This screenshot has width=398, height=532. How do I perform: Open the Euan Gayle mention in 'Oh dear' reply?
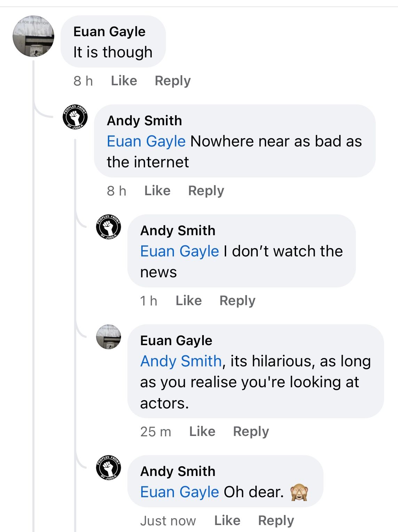[180, 492]
